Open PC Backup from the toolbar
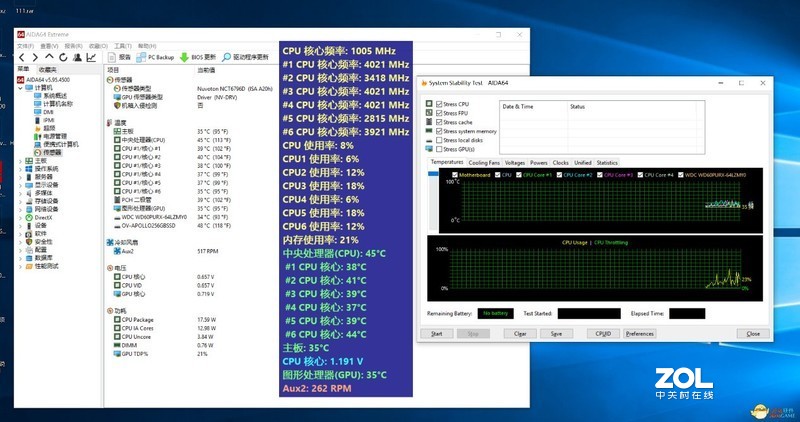The height and width of the screenshot is (422, 800). [x=155, y=57]
